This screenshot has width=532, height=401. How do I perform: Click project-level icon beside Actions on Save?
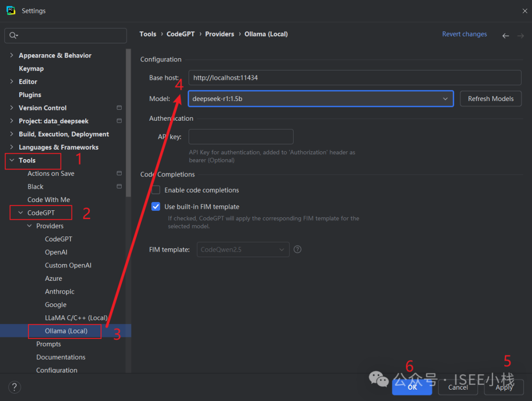pyautogui.click(x=119, y=173)
